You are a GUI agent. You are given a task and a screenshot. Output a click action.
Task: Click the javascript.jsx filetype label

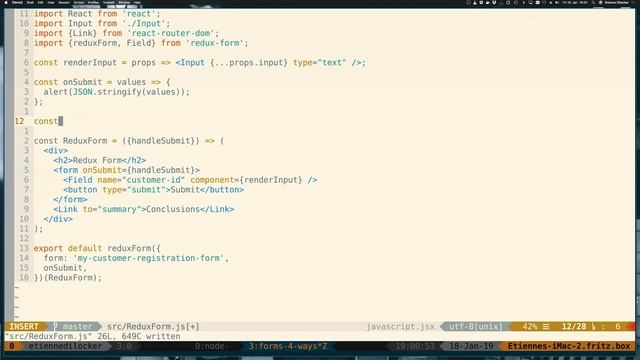(x=400, y=327)
